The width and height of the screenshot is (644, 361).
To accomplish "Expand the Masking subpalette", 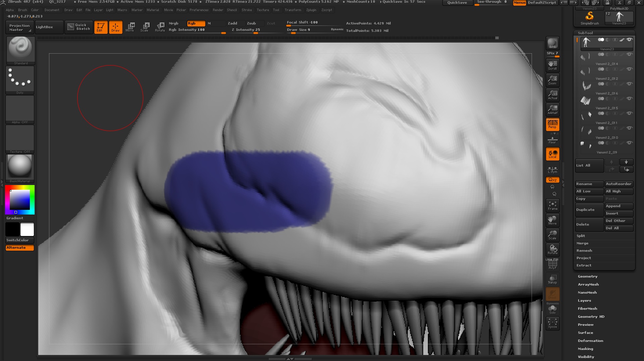I will tap(585, 349).
